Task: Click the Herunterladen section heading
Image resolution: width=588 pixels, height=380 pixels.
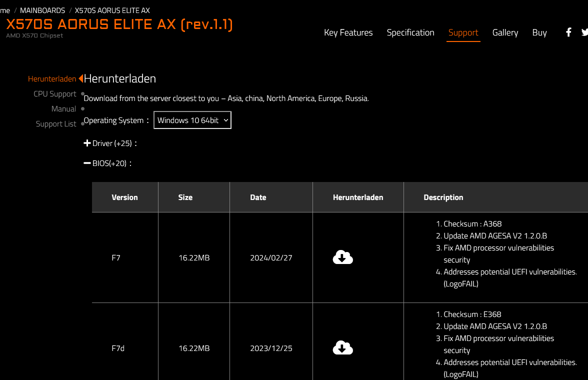Action: (x=119, y=78)
